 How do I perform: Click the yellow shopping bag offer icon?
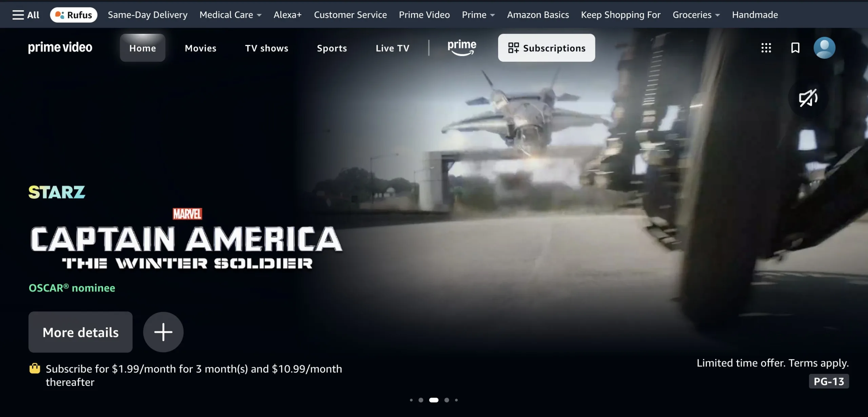pyautogui.click(x=34, y=369)
